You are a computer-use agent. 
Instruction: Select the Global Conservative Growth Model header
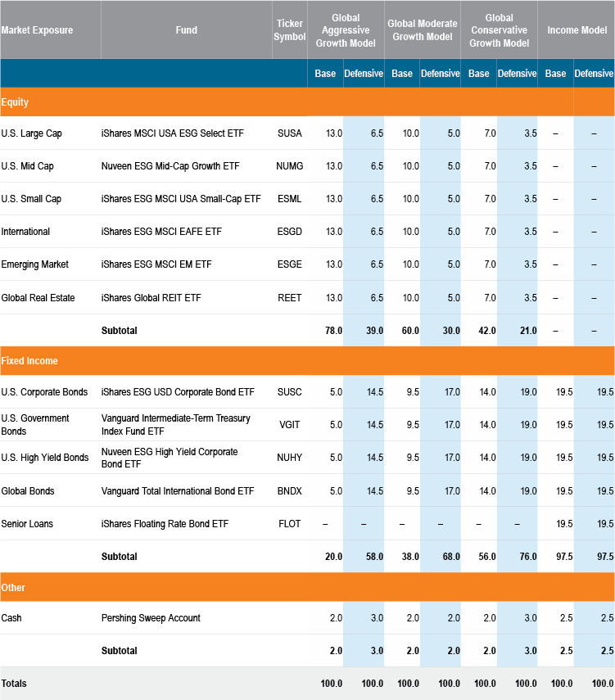pos(499,30)
